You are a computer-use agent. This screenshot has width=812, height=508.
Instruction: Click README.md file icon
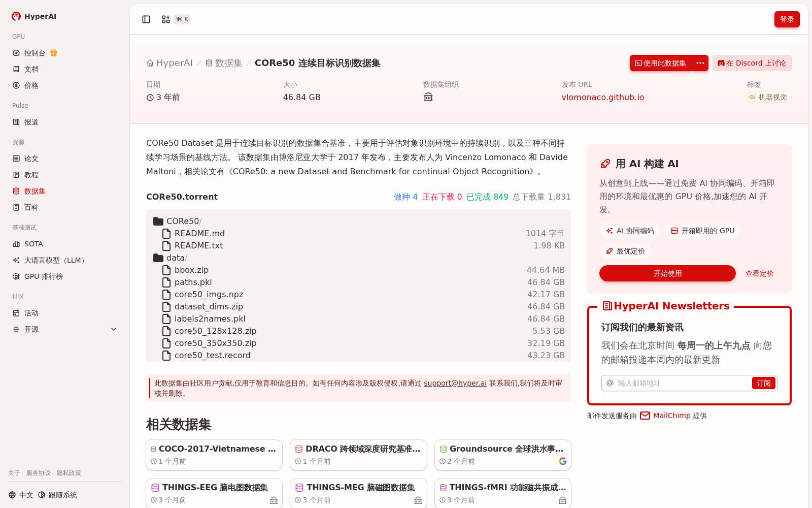pyautogui.click(x=166, y=233)
